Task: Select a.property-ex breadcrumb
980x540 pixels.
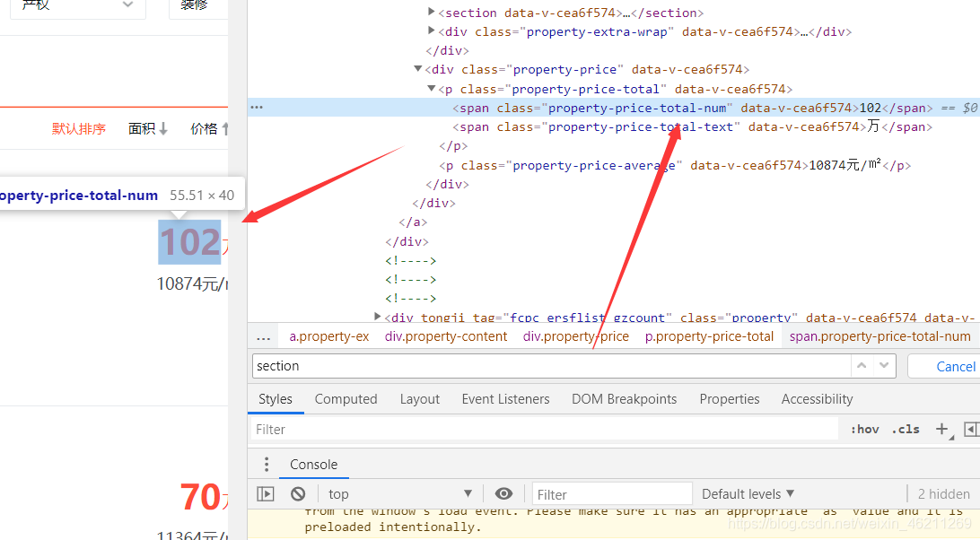Action: point(329,337)
